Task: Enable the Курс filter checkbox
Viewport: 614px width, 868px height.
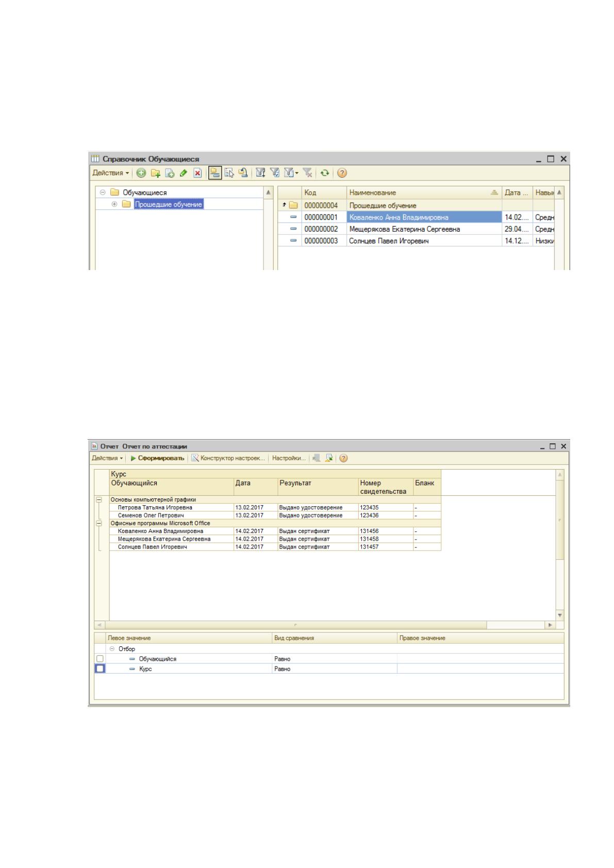Action: (x=100, y=669)
